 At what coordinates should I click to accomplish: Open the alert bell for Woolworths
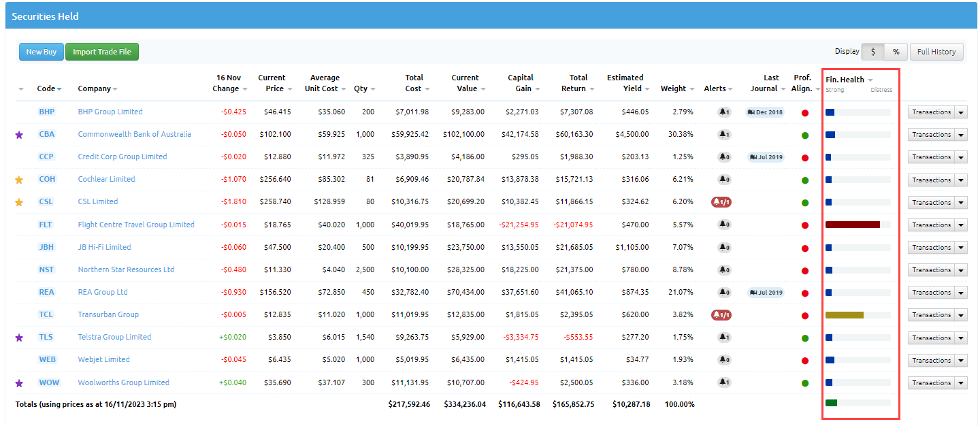[x=724, y=382]
